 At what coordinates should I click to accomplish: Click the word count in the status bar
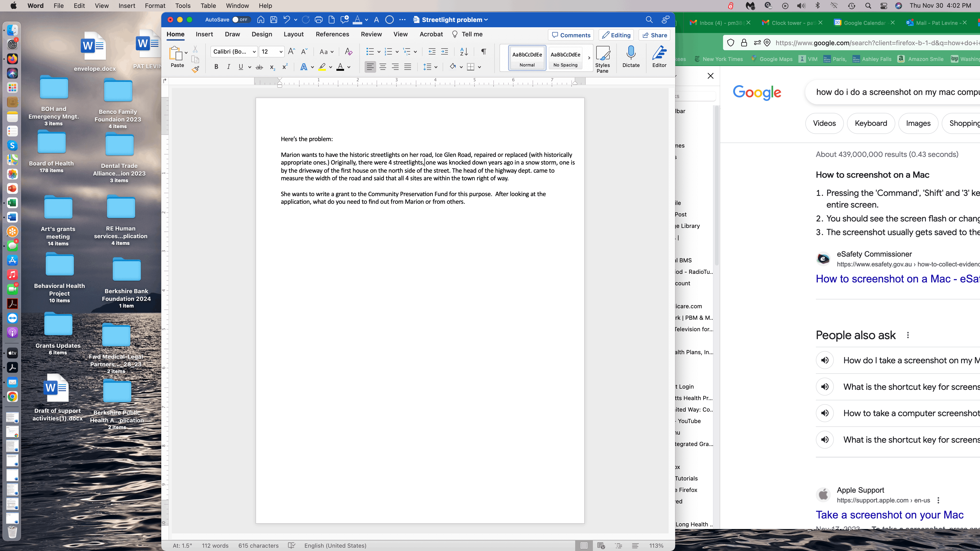pos(215,545)
